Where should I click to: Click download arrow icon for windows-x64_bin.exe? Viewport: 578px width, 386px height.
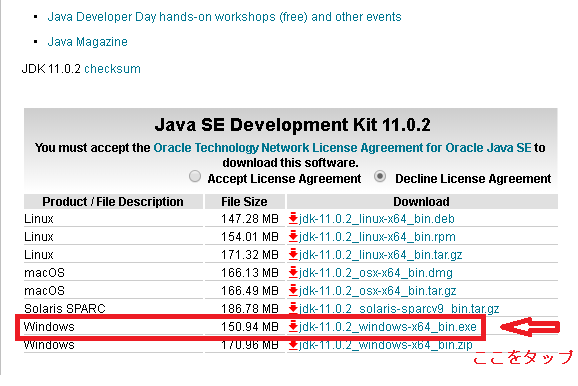[x=293, y=327]
